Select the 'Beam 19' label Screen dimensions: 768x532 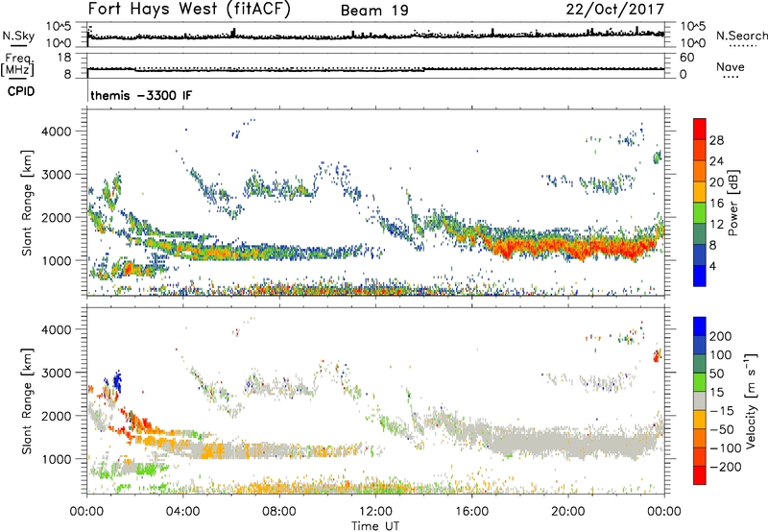tap(374, 11)
